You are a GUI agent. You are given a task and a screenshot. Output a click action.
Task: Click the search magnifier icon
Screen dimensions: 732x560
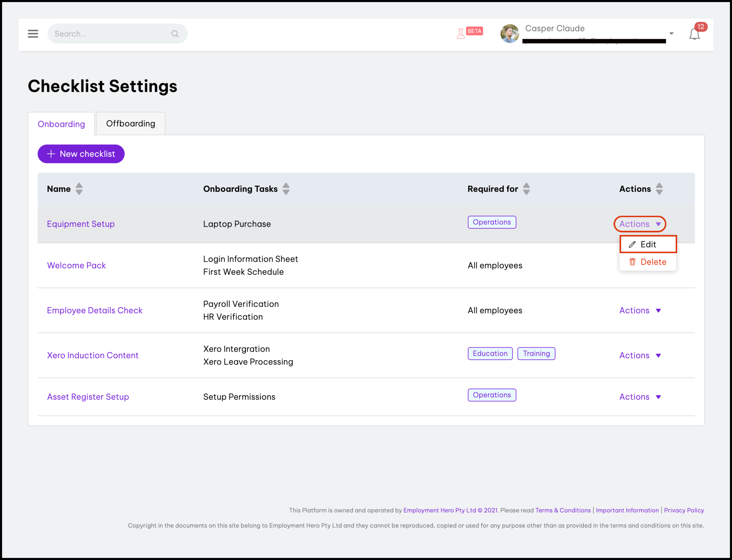point(175,34)
